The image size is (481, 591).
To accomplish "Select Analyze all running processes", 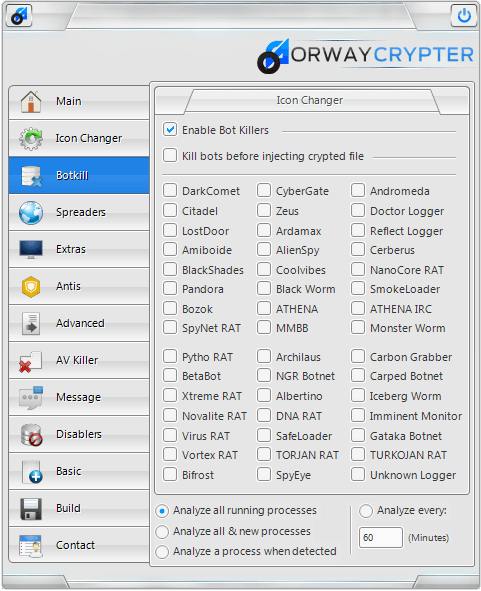I will point(162,511).
